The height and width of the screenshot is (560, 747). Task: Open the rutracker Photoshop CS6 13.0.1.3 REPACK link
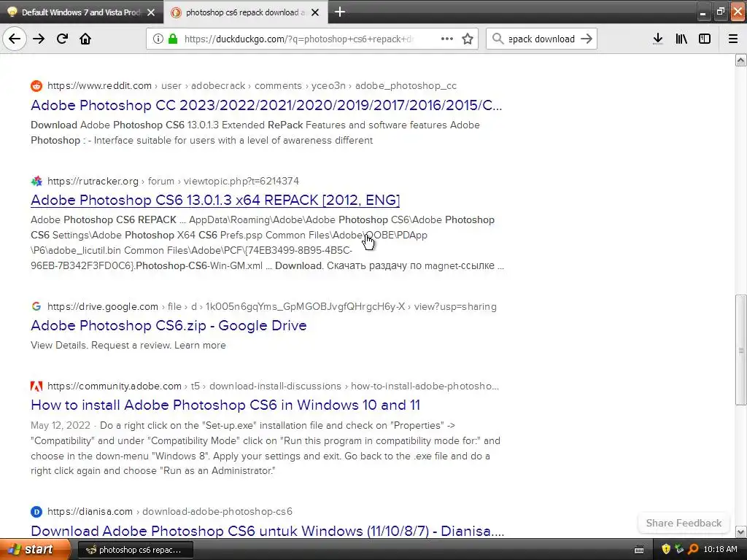click(x=215, y=200)
